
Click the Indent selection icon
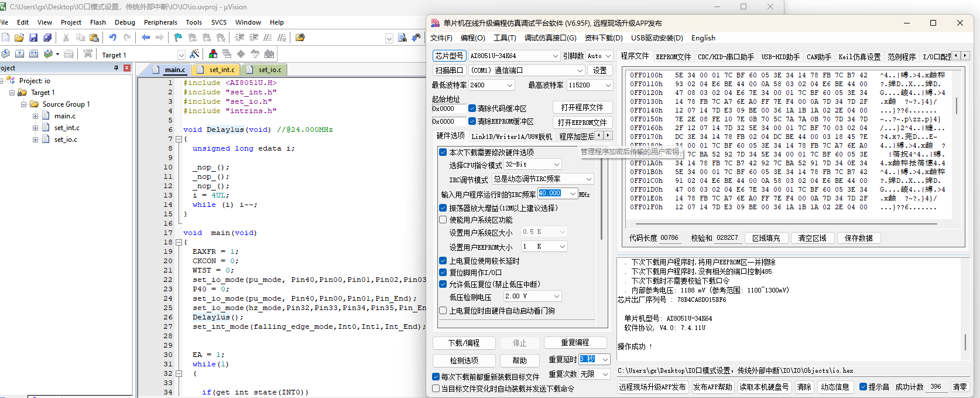(239, 38)
